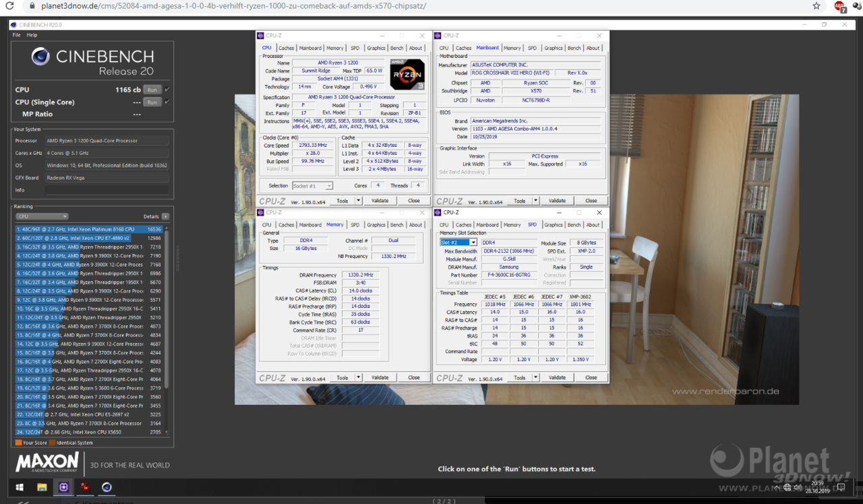Screen dimensions: 863x504
Task: Click the BIOS version AGESA Combo-AM4 1.0.0.4 field
Action: [535, 129]
